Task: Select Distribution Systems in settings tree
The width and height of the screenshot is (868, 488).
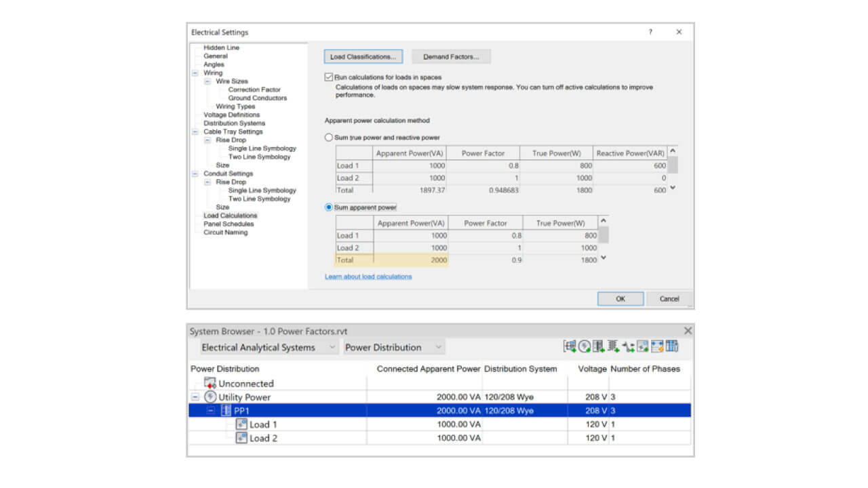Action: tap(234, 123)
